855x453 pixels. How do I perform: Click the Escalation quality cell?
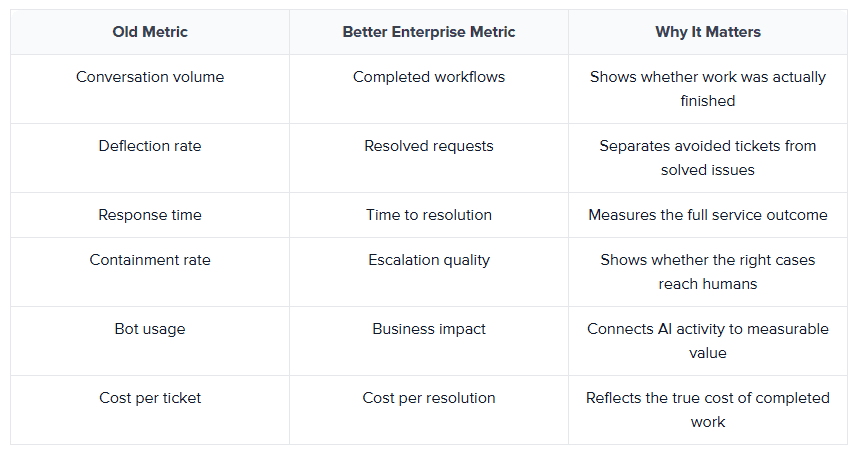[429, 272]
